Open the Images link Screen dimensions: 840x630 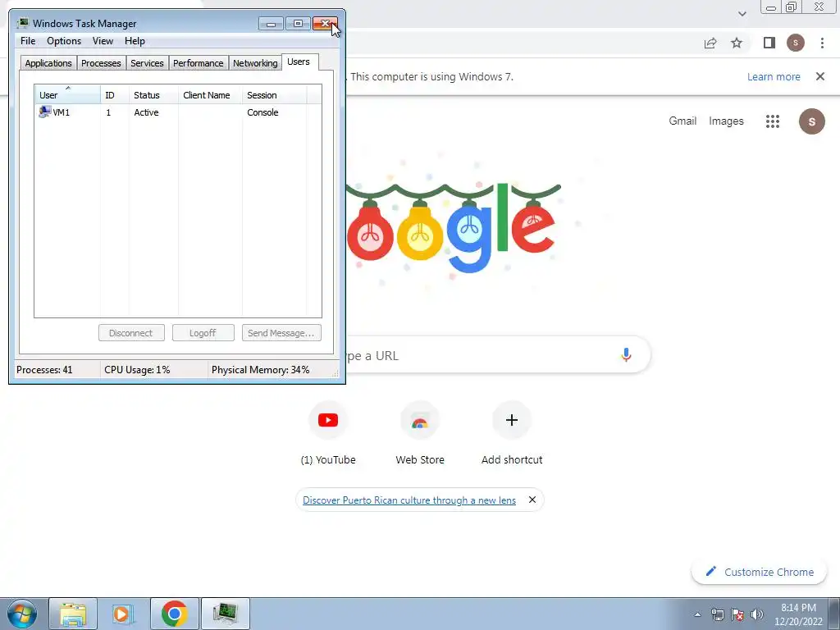[x=726, y=121]
